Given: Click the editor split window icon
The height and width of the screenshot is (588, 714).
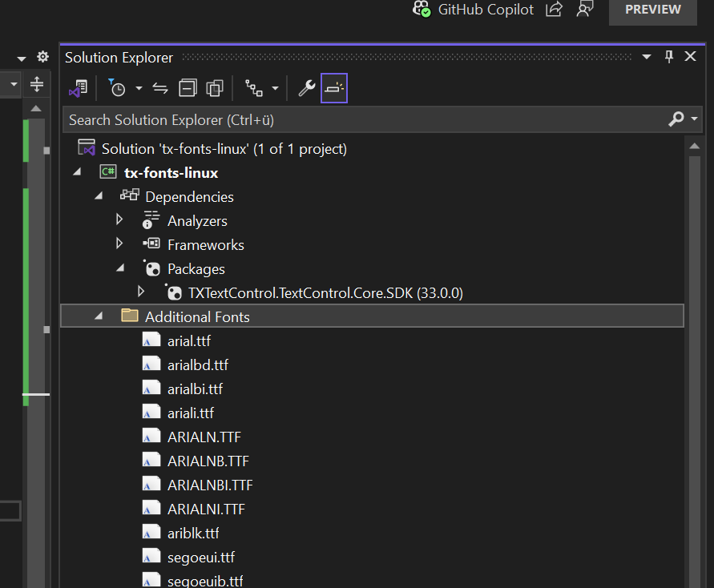Looking at the screenshot, I should pyautogui.click(x=37, y=84).
